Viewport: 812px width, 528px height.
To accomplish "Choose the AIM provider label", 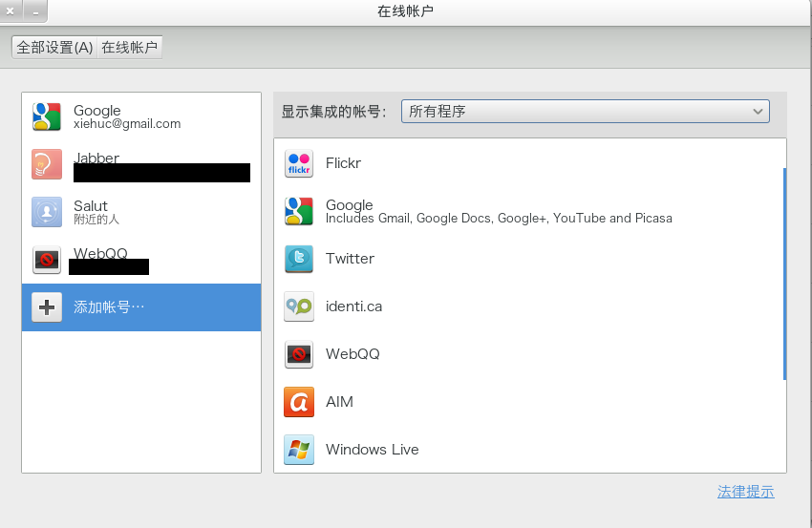I will tap(339, 402).
